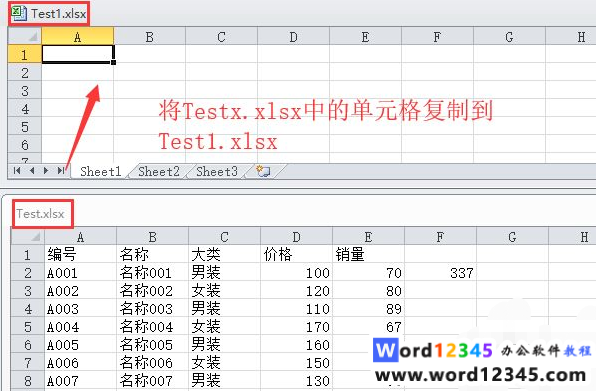Select cell F2 containing 337
596x391 pixels.
[x=440, y=272]
